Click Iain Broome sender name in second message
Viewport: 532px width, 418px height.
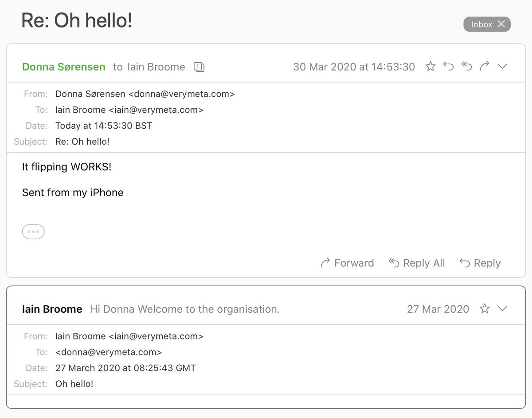click(52, 309)
